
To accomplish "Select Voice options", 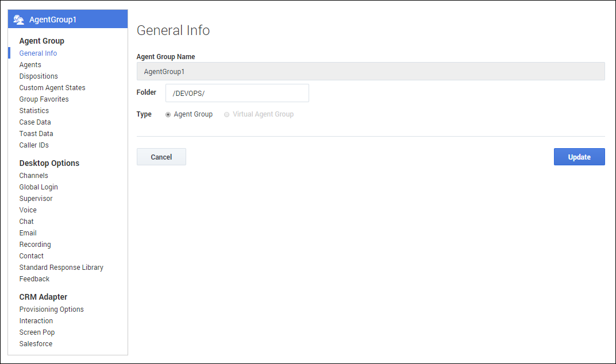I will click(28, 210).
